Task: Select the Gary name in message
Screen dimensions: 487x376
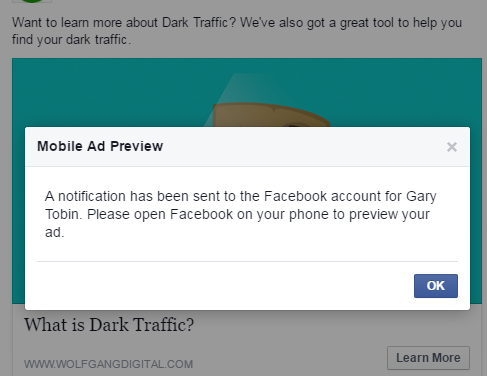Action: pos(421,197)
